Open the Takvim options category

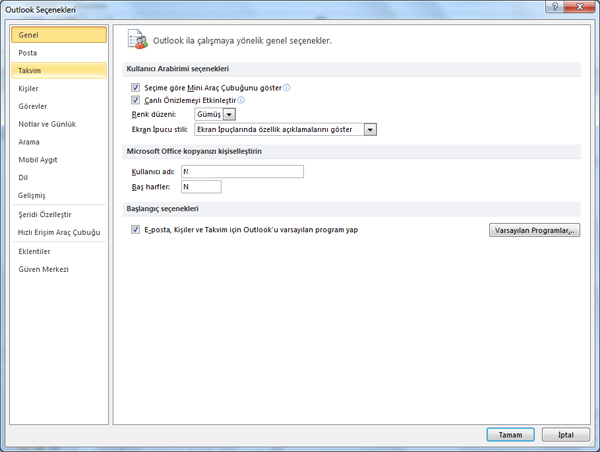(30, 71)
